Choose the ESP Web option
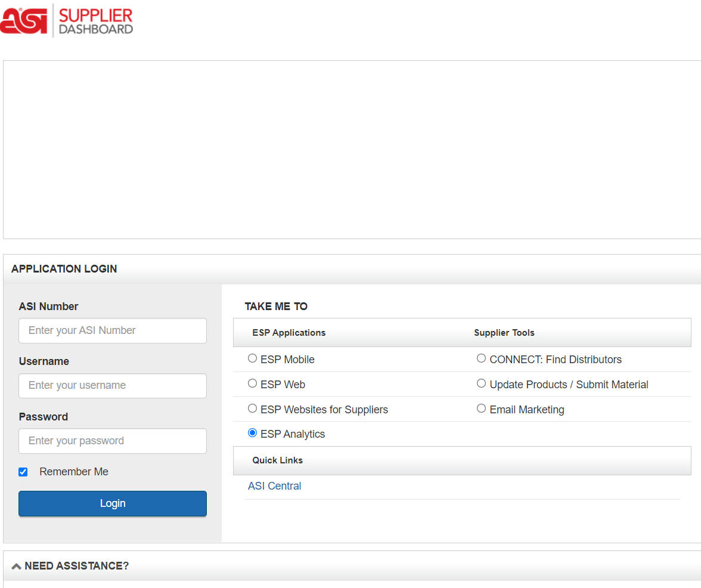Image resolution: width=701 pixels, height=588 pixels. point(253,383)
